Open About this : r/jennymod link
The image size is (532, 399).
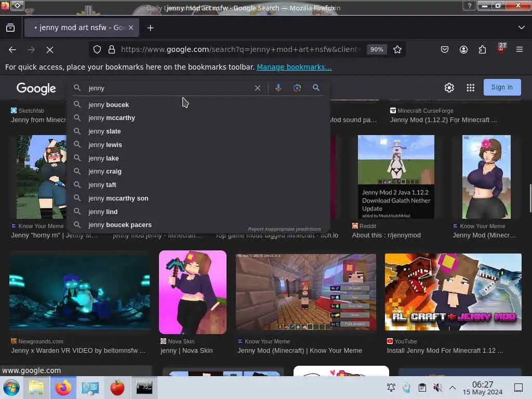[386, 235]
